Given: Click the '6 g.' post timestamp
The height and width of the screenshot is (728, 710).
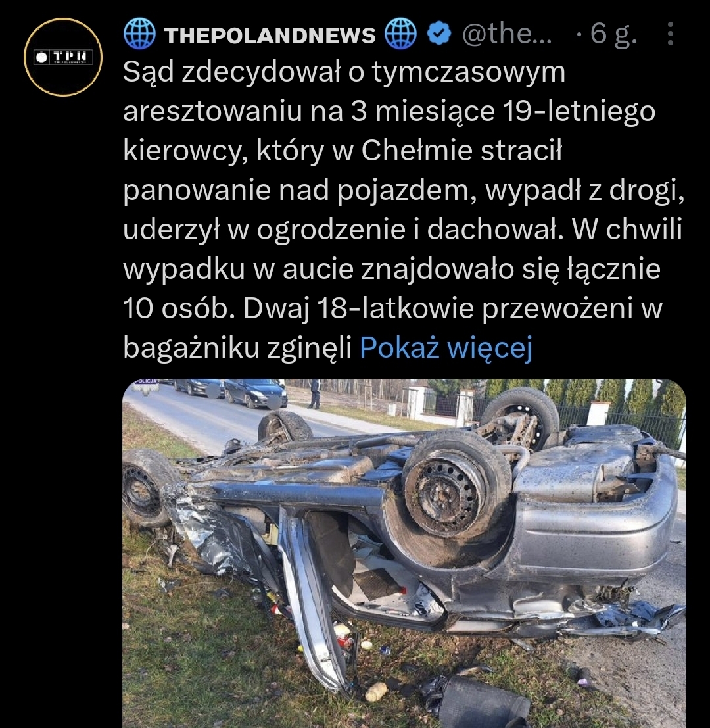Looking at the screenshot, I should click(x=613, y=34).
